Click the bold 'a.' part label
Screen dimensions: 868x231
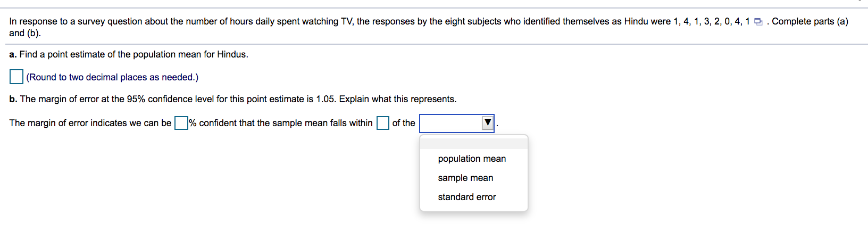tap(13, 54)
